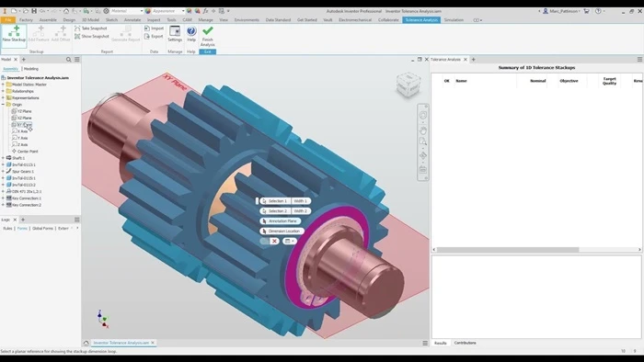Open the Contributors tab

point(465,343)
